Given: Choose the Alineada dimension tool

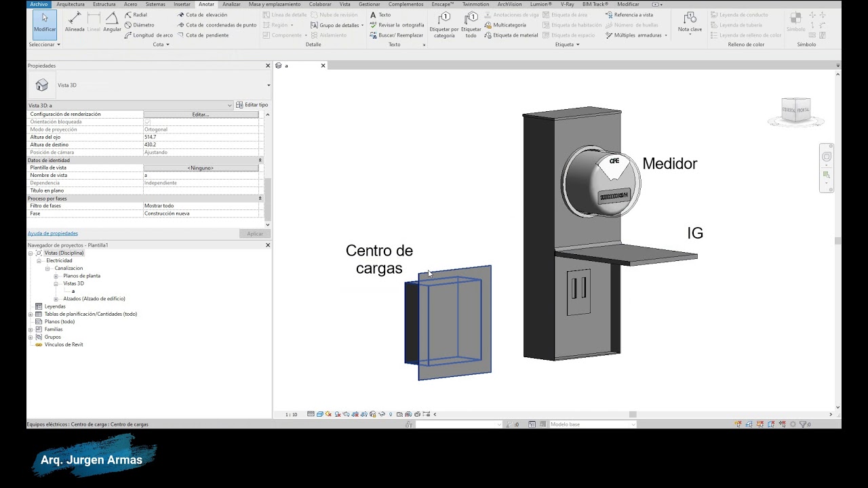Looking at the screenshot, I should (x=75, y=22).
